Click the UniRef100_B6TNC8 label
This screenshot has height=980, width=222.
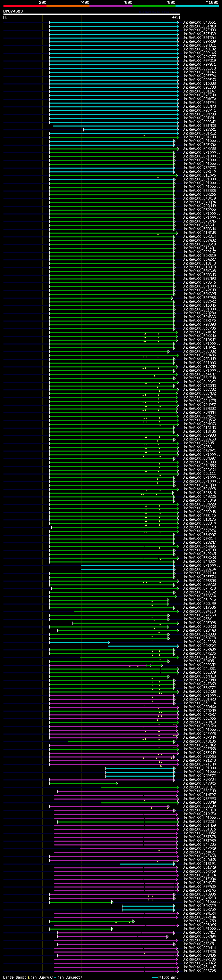(199, 125)
